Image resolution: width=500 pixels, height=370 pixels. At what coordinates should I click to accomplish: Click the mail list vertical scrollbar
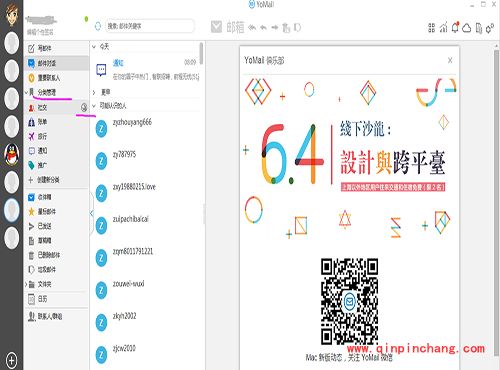201,53
